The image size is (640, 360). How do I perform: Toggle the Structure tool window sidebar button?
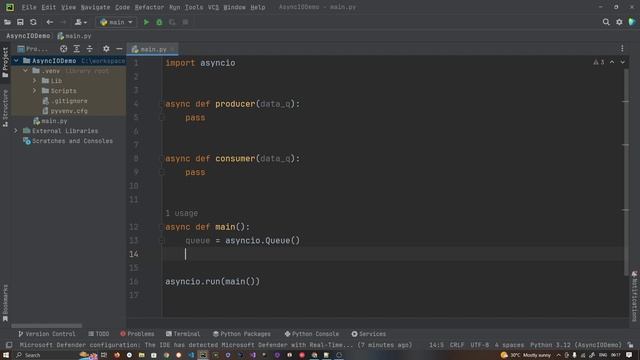5,108
